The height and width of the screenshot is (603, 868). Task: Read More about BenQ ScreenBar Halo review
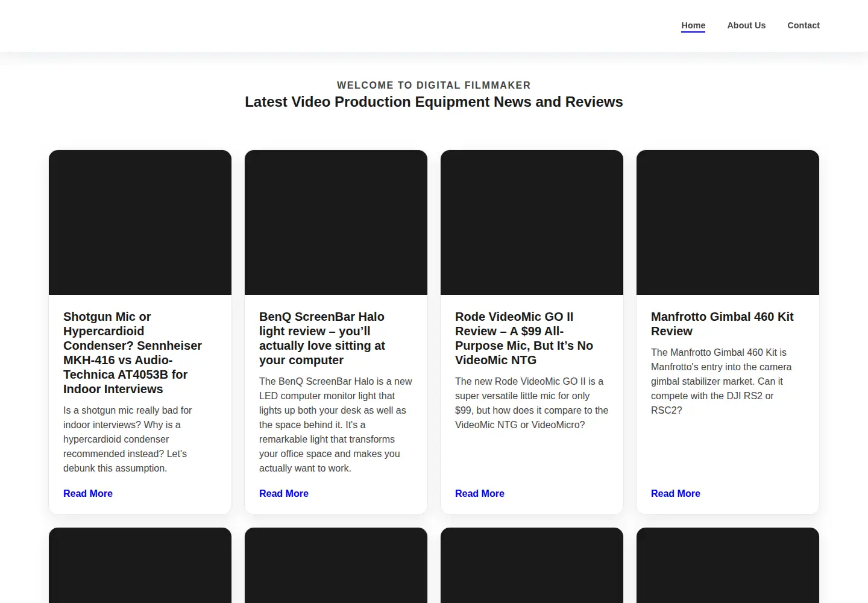(284, 493)
